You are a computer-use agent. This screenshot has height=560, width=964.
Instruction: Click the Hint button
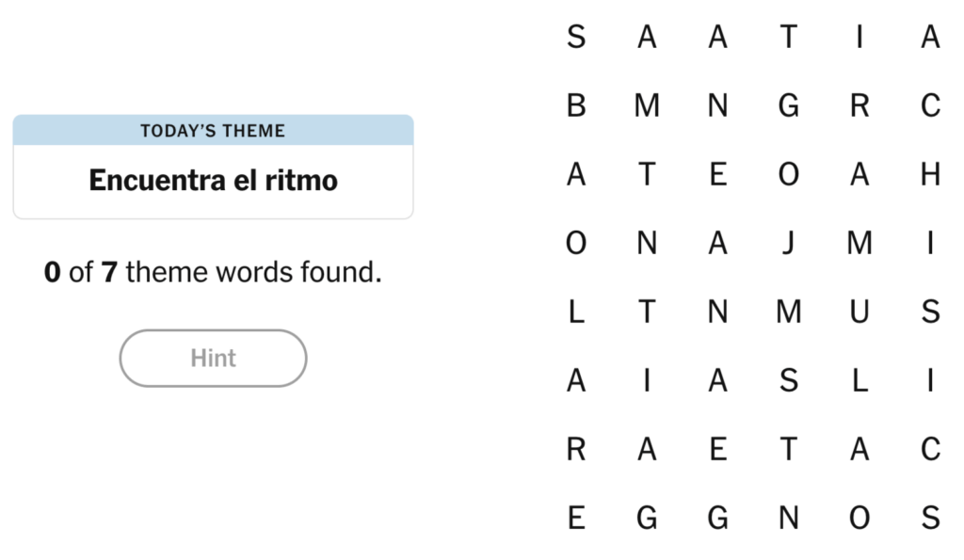pos(213,359)
